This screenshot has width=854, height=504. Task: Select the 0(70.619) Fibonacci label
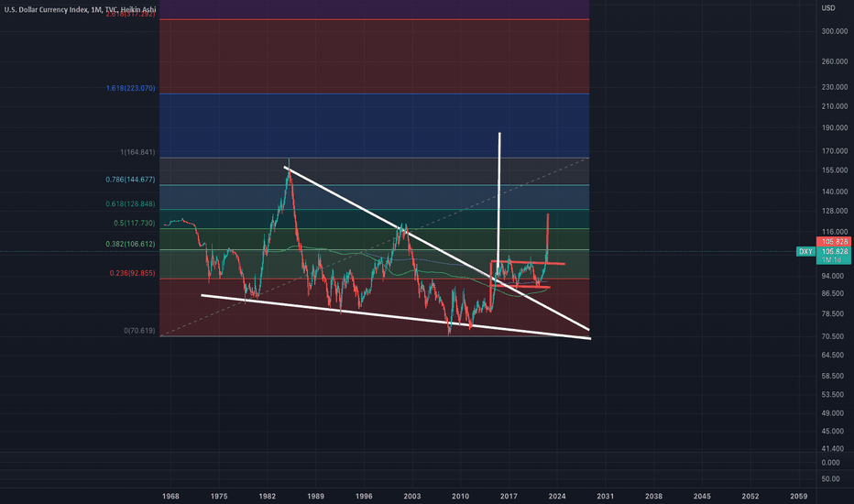pyautogui.click(x=139, y=331)
